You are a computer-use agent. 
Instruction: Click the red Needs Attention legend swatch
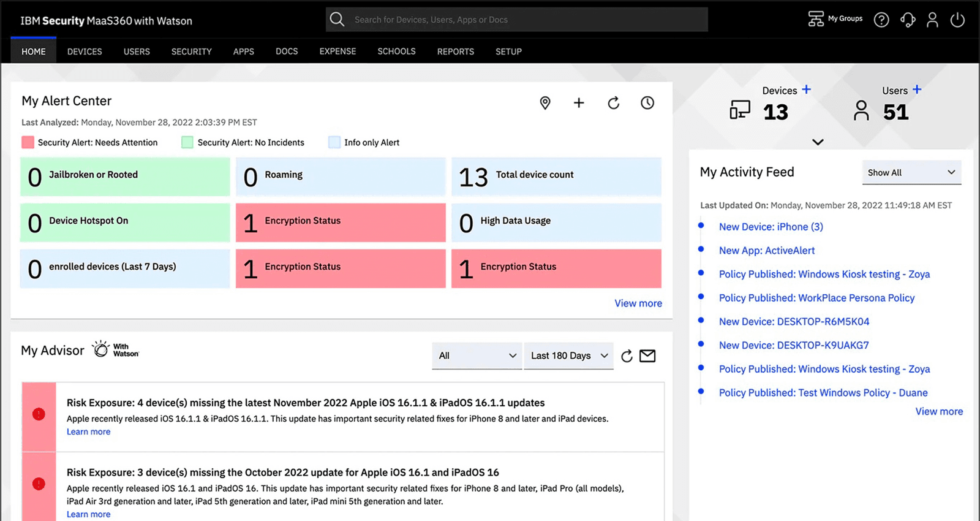point(28,142)
